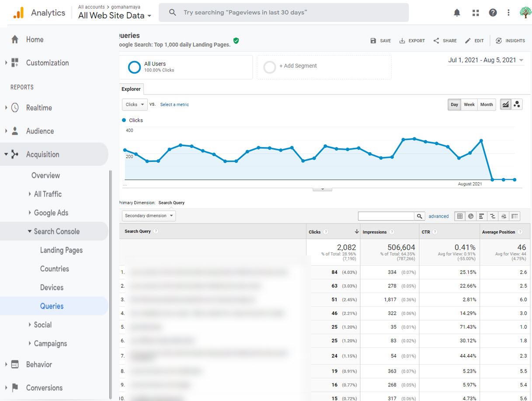Select the Pivot table view icon
This screenshot has width=532, height=401.
(x=515, y=216)
